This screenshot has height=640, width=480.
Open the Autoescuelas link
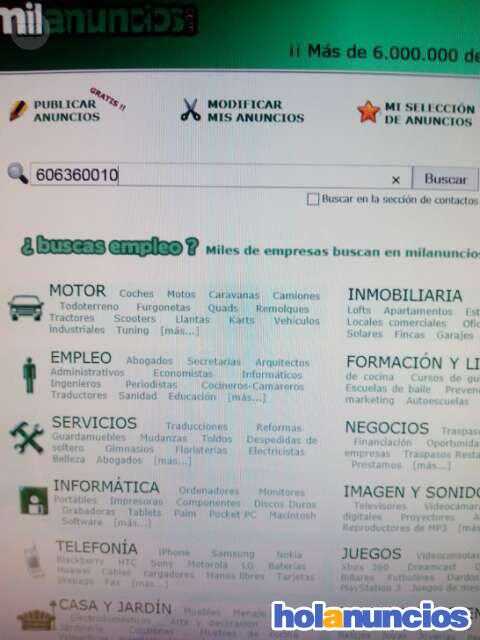(x=437, y=401)
